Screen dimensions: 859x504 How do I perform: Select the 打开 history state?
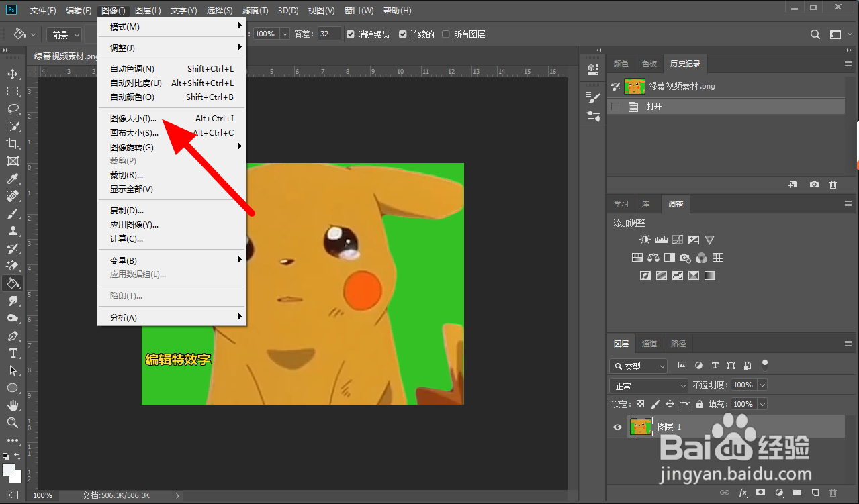[x=726, y=107]
